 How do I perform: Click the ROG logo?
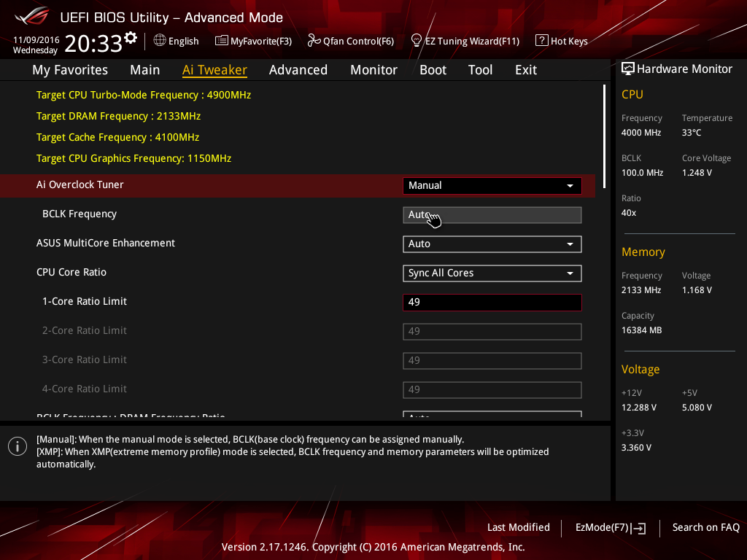click(x=32, y=16)
